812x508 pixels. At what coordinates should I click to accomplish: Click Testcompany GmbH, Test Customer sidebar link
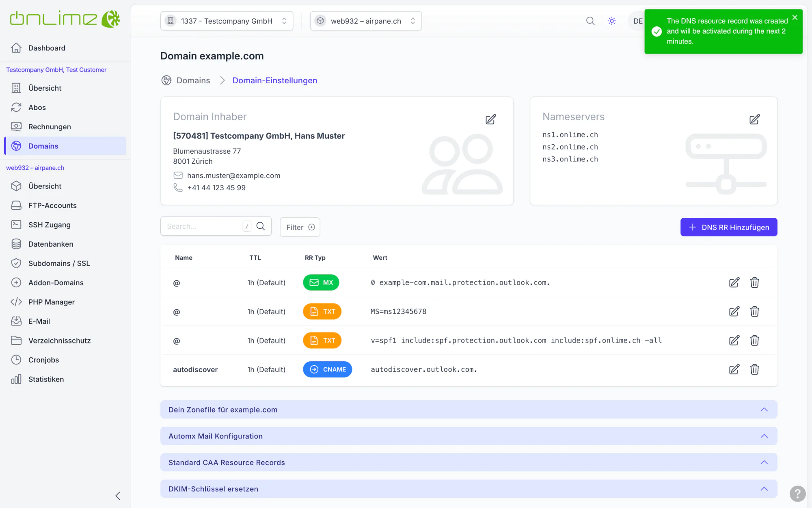56,69
